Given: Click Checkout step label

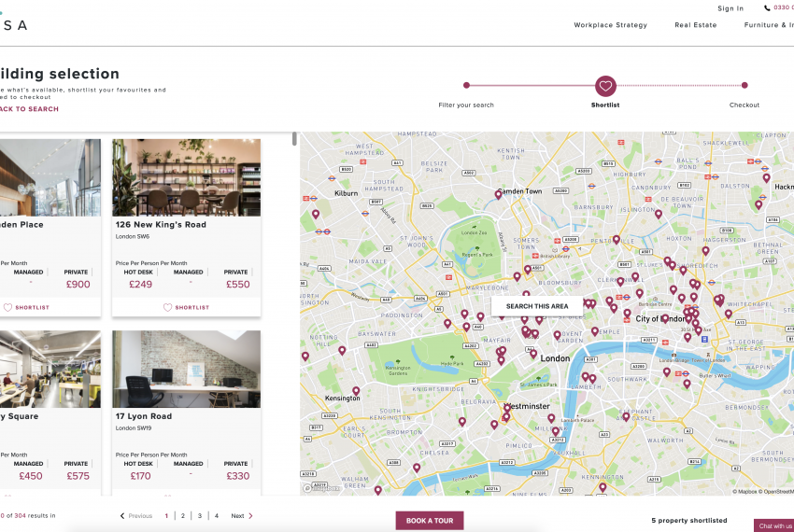Looking at the screenshot, I should pos(744,105).
